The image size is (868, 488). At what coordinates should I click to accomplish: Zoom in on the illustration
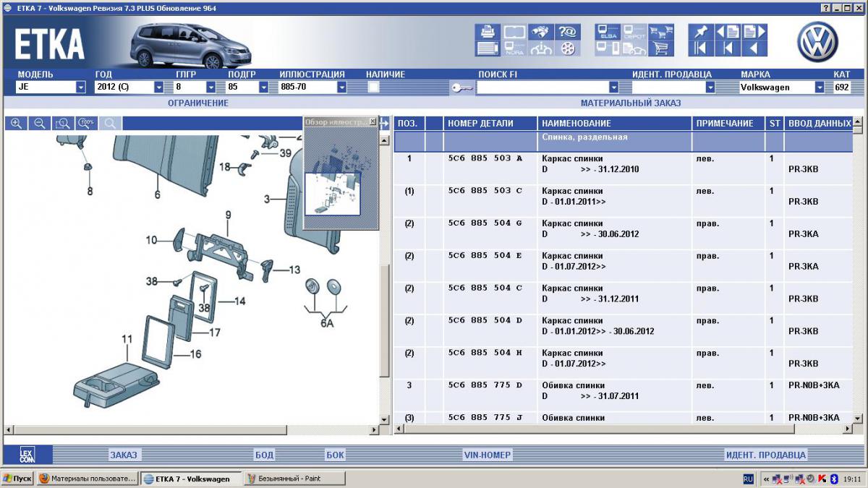[16, 123]
